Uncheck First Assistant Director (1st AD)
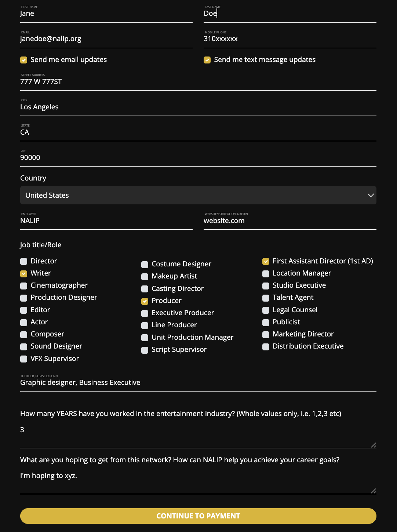 coord(266,261)
